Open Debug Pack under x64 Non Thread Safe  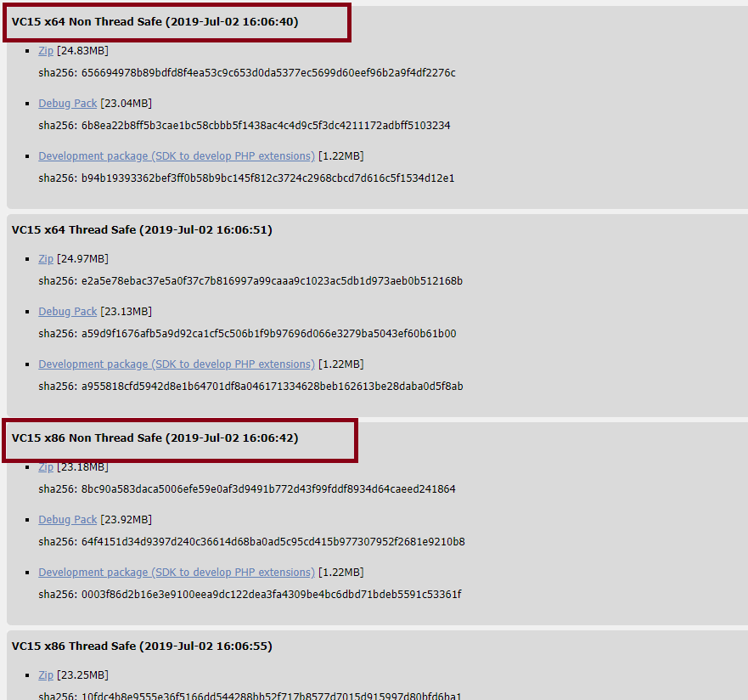[x=68, y=103]
